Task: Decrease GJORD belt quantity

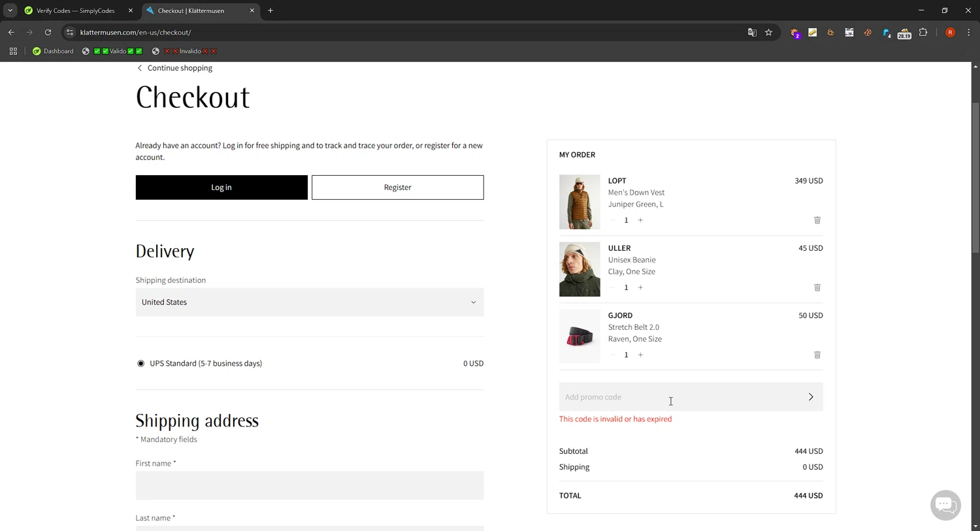Action: pos(612,355)
